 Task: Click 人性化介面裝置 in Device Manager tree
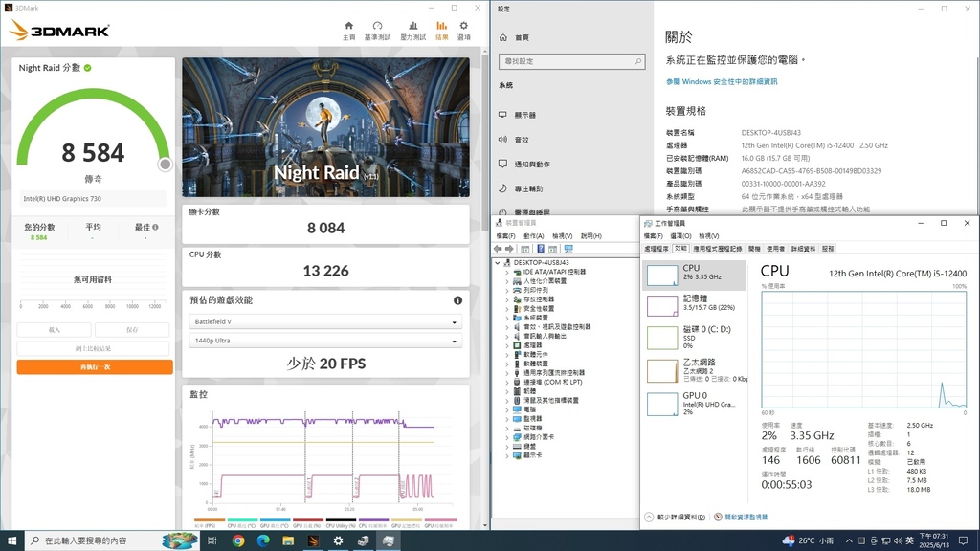click(545, 281)
